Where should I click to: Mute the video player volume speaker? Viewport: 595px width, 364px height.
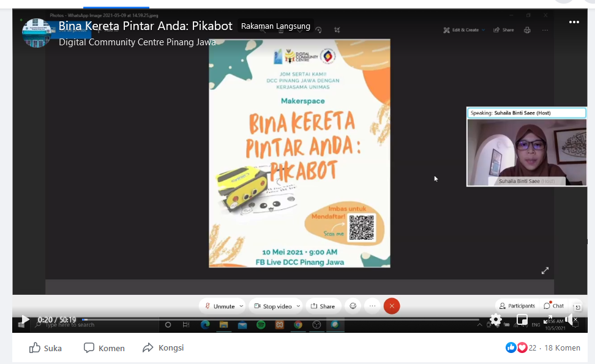tap(569, 319)
